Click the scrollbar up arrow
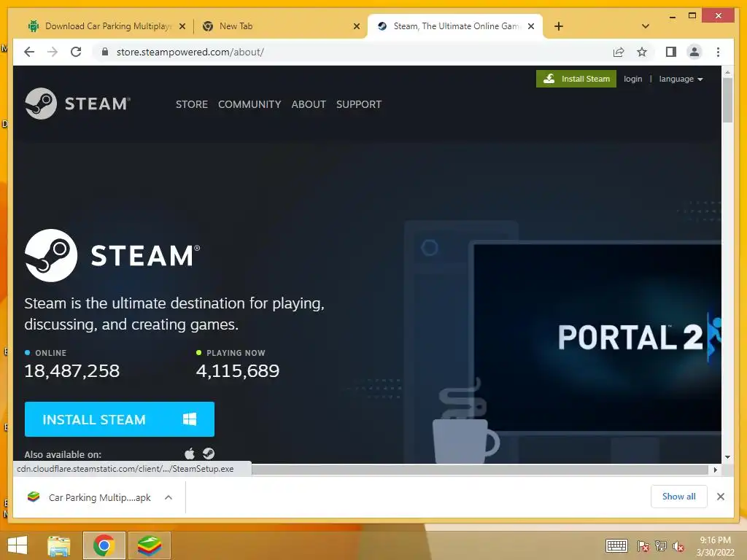 point(727,72)
